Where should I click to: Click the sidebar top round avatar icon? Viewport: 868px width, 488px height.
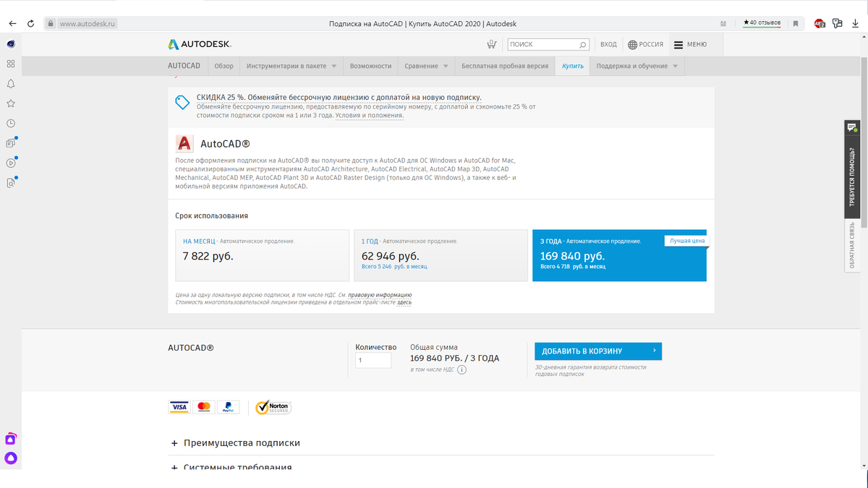[x=11, y=44]
